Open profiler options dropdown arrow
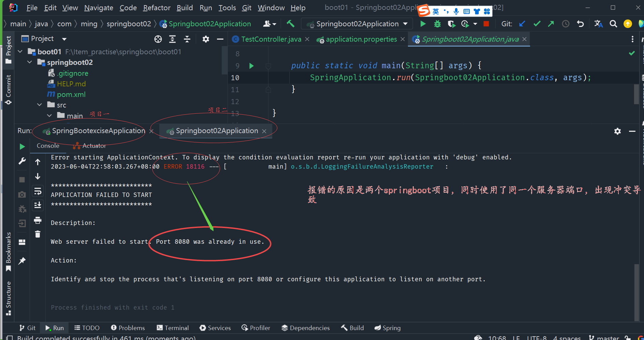Viewport: 644px width, 340px height. coord(475,24)
